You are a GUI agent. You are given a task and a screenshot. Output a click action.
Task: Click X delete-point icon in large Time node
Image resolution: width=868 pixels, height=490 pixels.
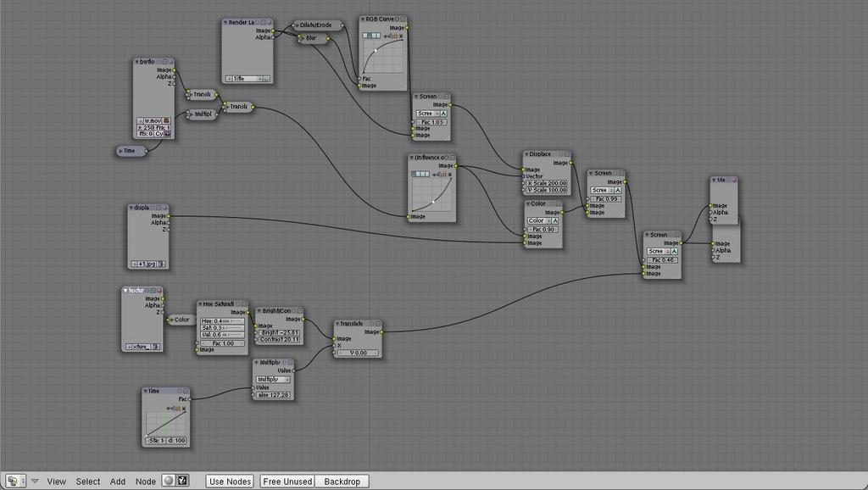(x=184, y=409)
